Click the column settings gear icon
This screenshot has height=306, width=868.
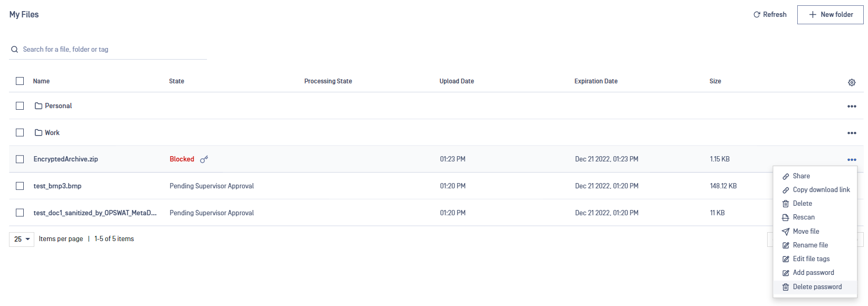point(852,82)
